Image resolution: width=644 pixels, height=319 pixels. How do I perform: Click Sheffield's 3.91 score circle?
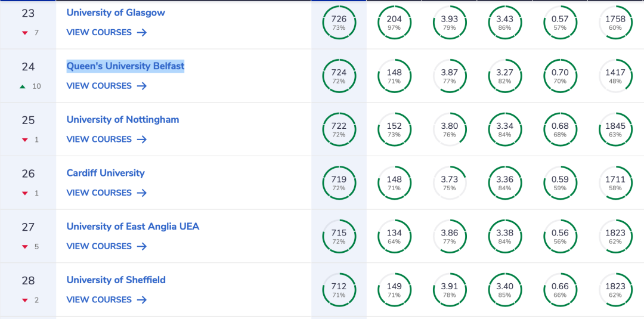coord(450,290)
